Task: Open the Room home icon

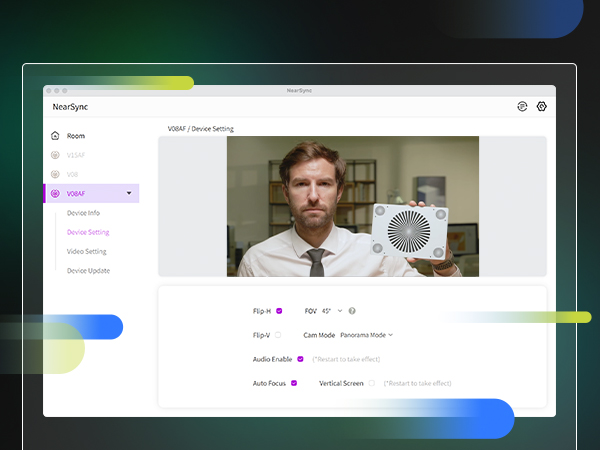Action: pos(55,135)
